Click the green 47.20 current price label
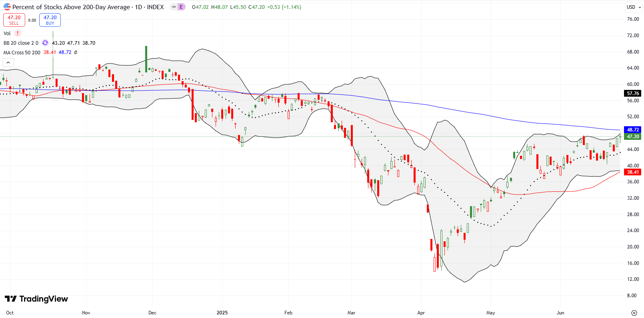The width and height of the screenshot is (644, 318). coord(633,136)
